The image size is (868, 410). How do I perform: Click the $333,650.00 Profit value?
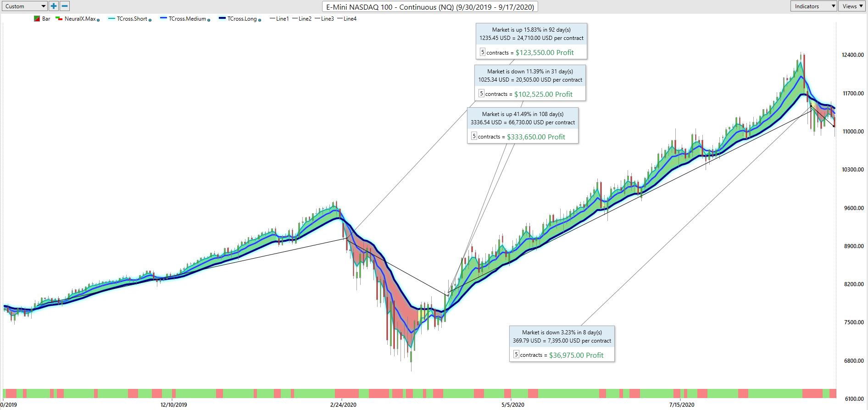tap(536, 137)
